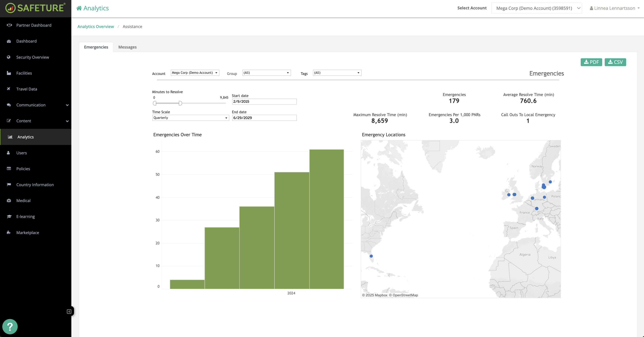Click the Start date input field
644x337 pixels.
(264, 101)
